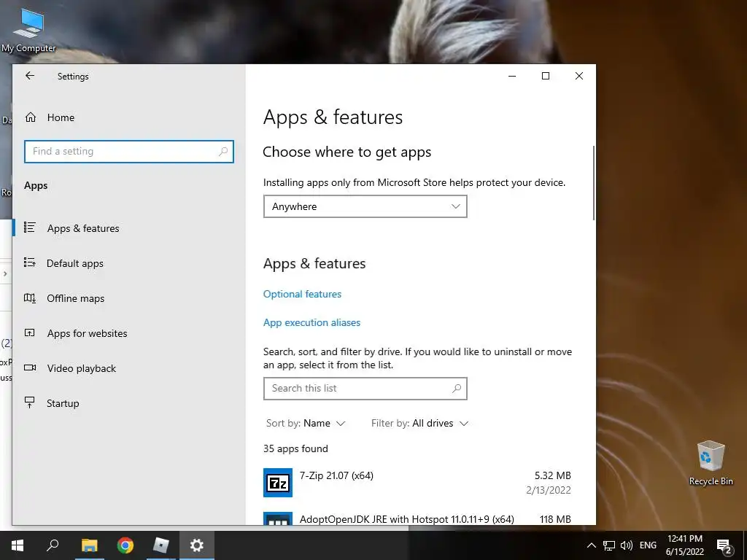Open the Sort by Name dropdown
Screen dimensions: 747x560
pos(306,424)
